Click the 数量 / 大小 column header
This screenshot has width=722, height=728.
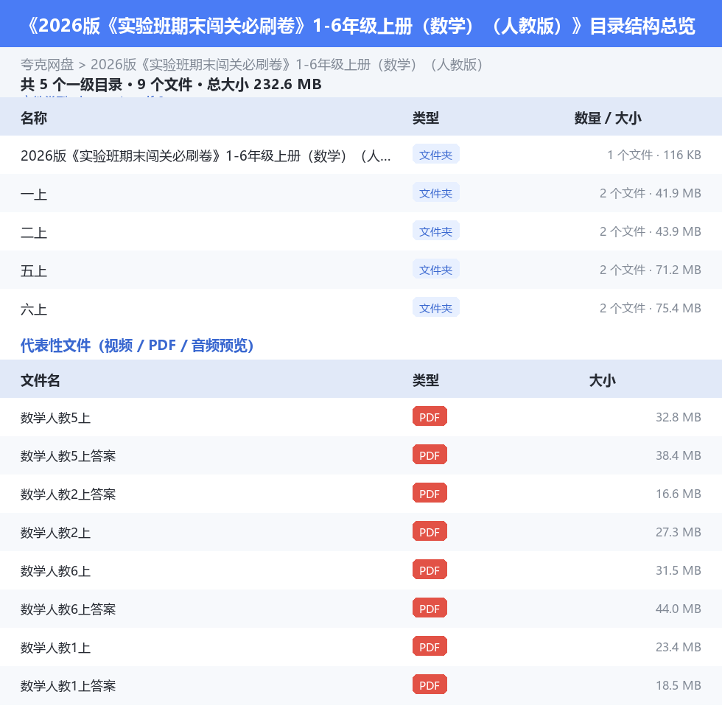pos(608,118)
